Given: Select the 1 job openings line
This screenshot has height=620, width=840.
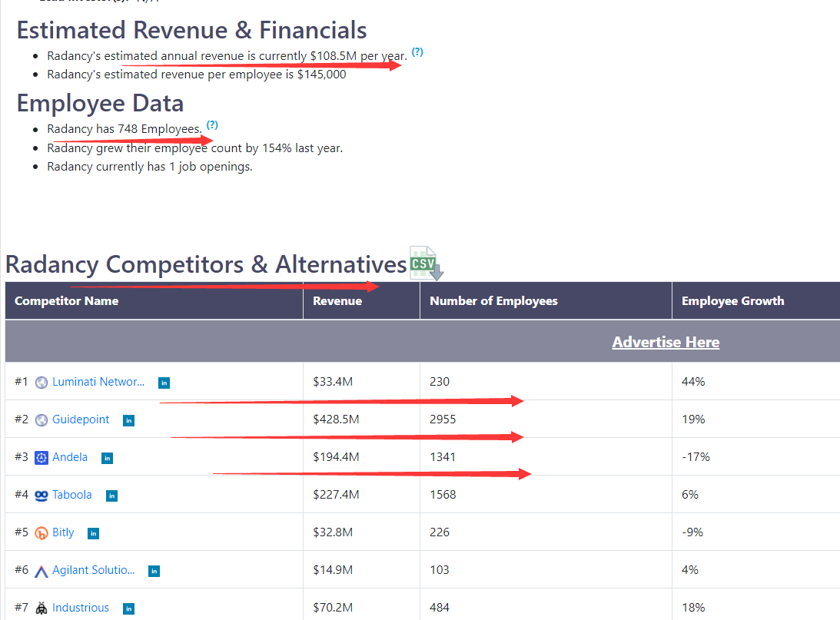Looking at the screenshot, I should [x=149, y=167].
